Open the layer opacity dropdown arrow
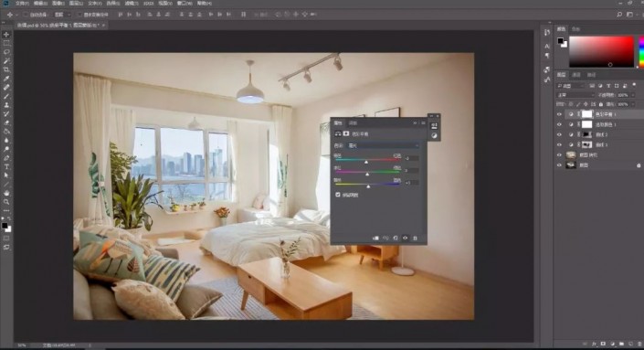 pyautogui.click(x=632, y=95)
